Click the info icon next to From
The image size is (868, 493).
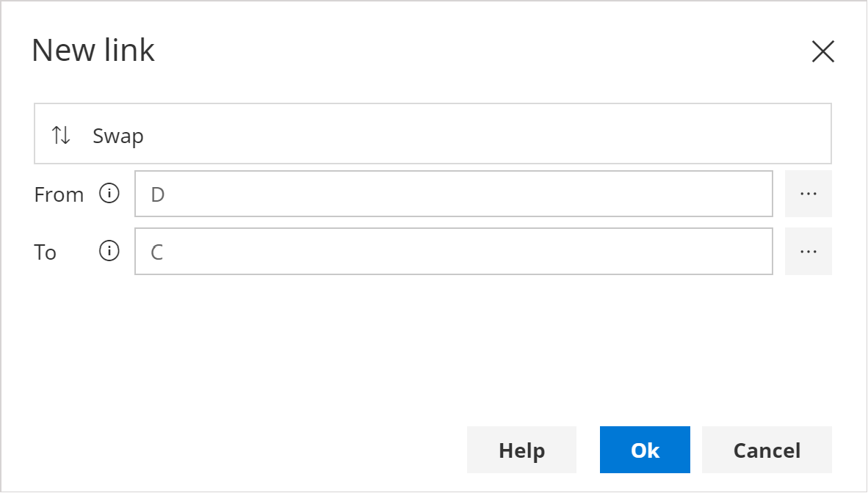[109, 194]
